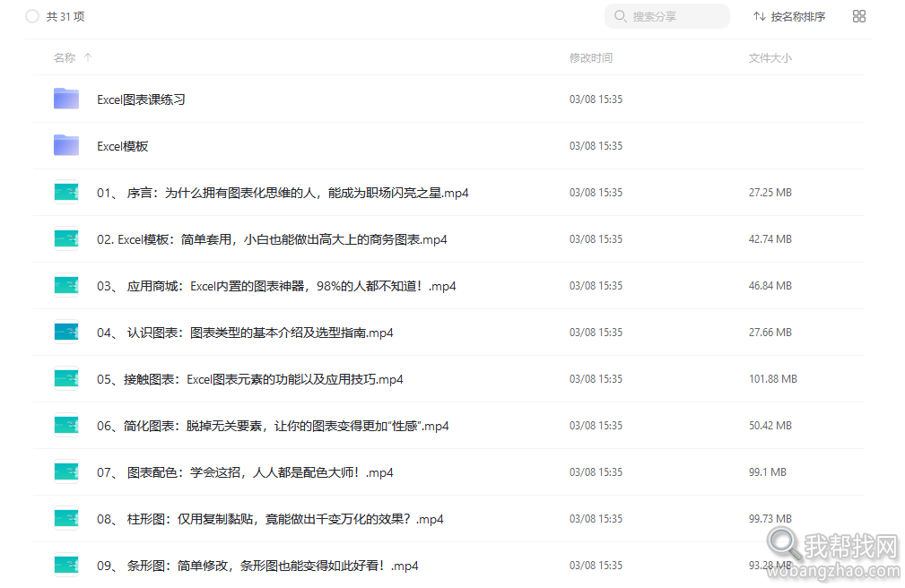Click video icon for 02. Excel模板 file
Screen dimensions: 905x588
[x=66, y=239]
